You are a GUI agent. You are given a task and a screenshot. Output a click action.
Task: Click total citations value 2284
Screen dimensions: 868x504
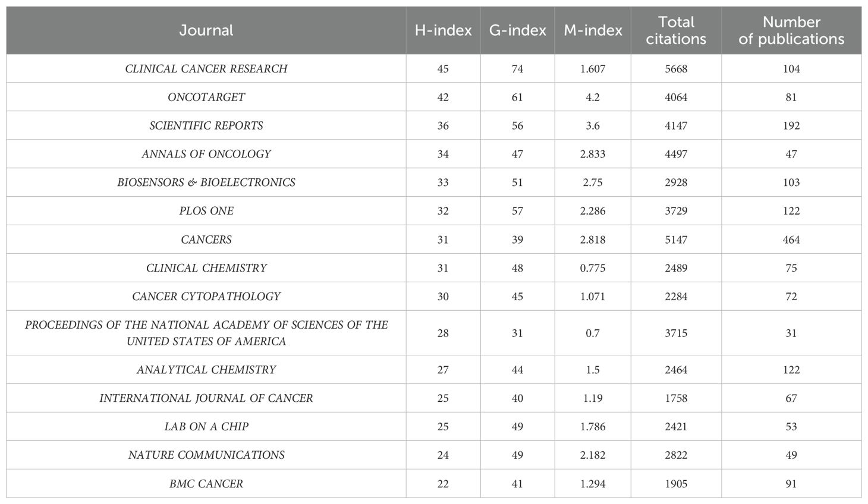[x=676, y=297]
